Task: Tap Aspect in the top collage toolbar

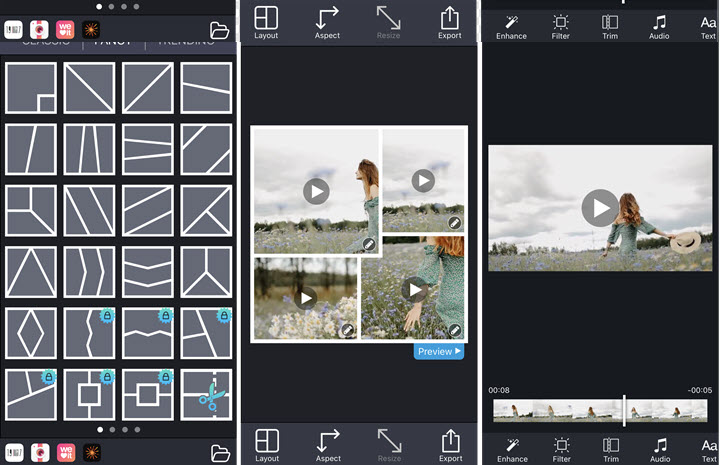Action: click(x=327, y=22)
